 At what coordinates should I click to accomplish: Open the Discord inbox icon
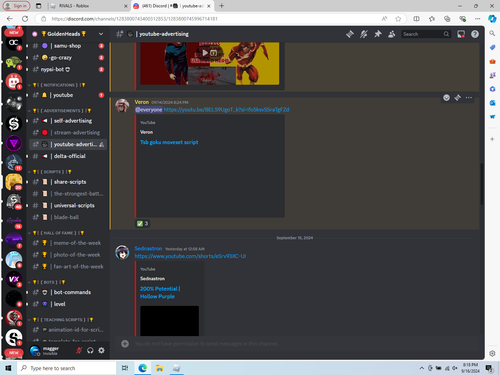click(461, 34)
